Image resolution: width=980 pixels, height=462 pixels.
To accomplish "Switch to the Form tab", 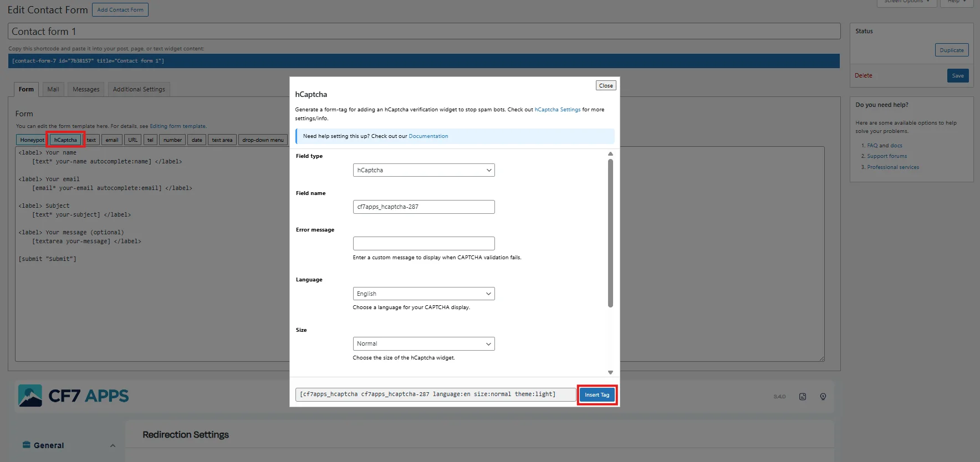I will [26, 89].
